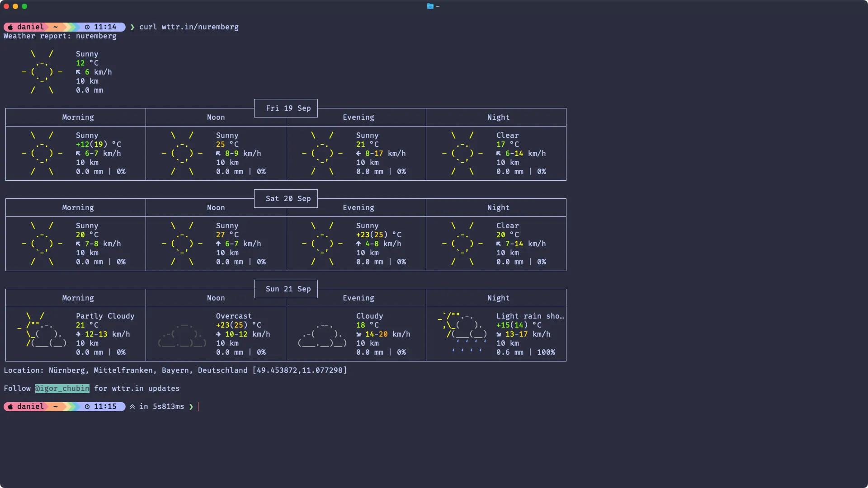Click the '11:14' time in the first prompt
This screenshot has width=868, height=488.
click(x=105, y=27)
